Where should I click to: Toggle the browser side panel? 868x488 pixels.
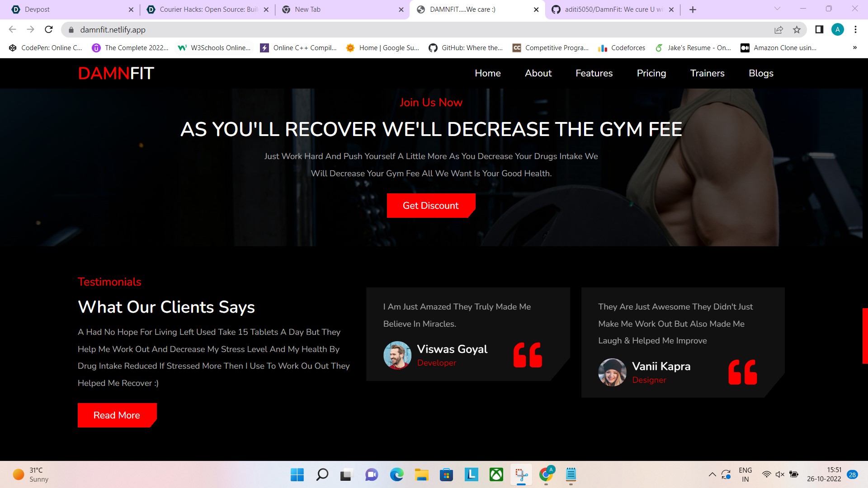coord(818,30)
